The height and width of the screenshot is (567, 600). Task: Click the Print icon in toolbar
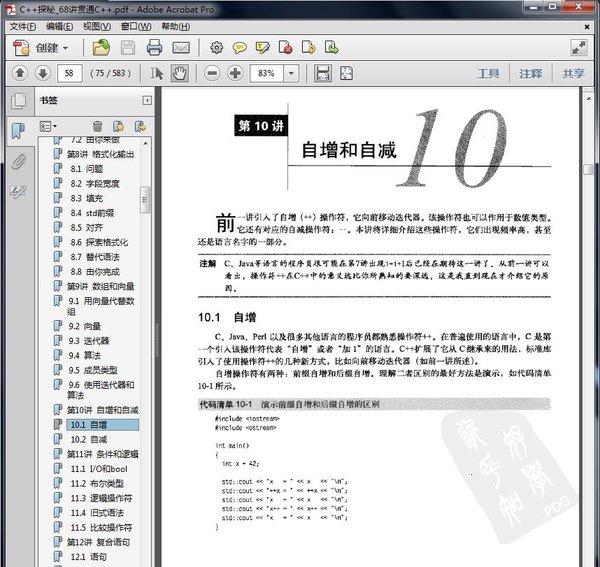(155, 47)
